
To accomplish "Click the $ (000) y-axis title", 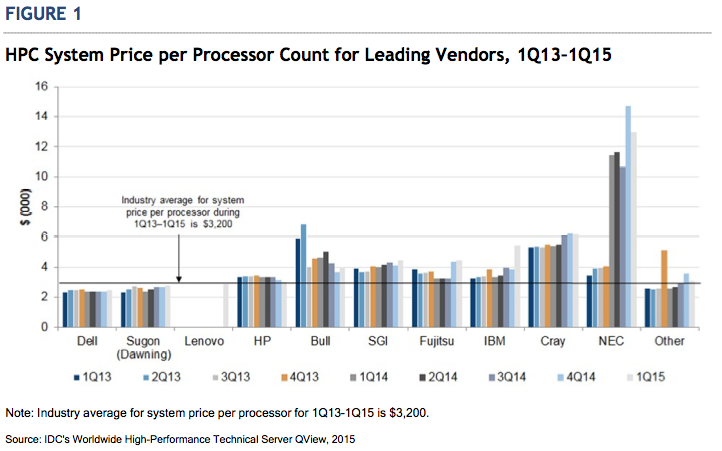I will coord(25,207).
